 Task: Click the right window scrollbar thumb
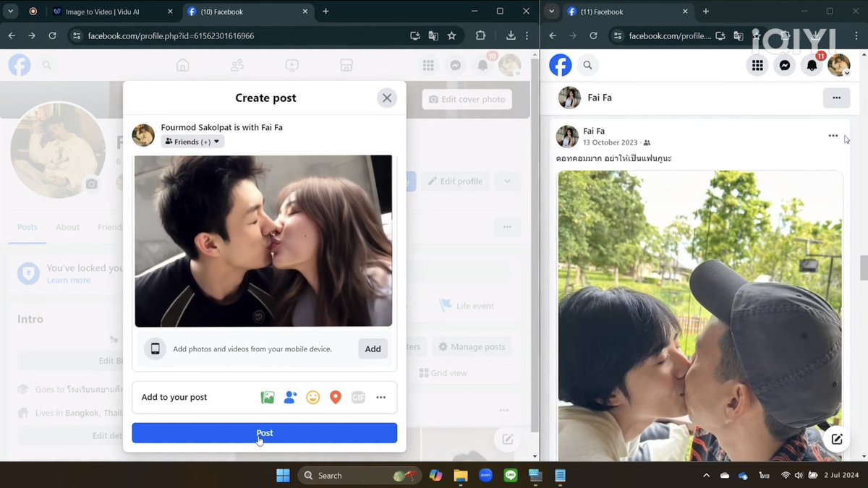[x=863, y=267]
